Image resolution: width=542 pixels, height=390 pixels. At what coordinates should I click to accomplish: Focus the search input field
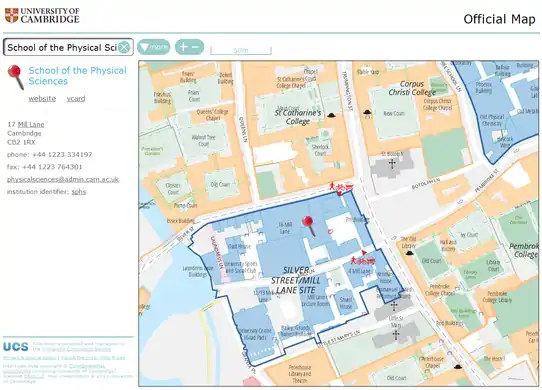62,47
